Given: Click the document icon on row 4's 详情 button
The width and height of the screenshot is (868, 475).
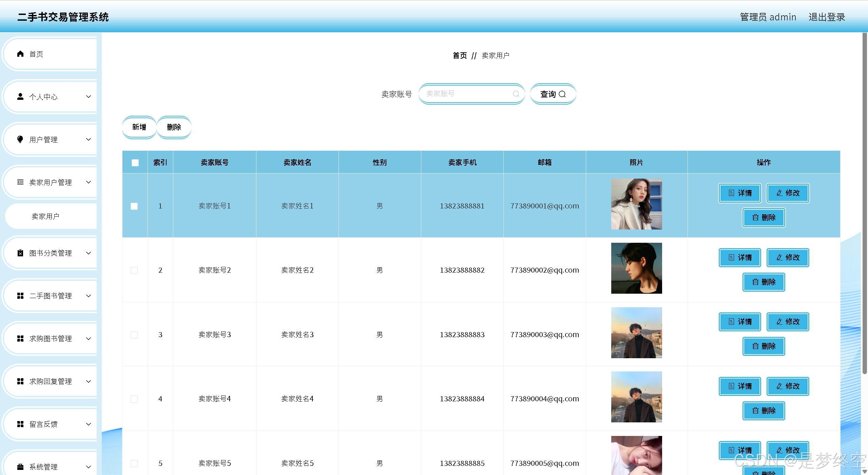Looking at the screenshot, I should [x=731, y=386].
